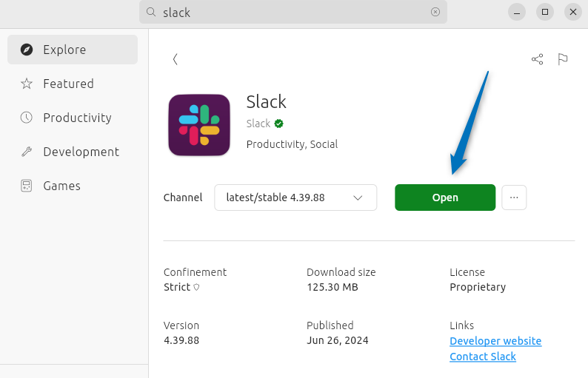Viewport: 588px width, 378px height.
Task: Click the back chevron arrow
Action: (176, 59)
